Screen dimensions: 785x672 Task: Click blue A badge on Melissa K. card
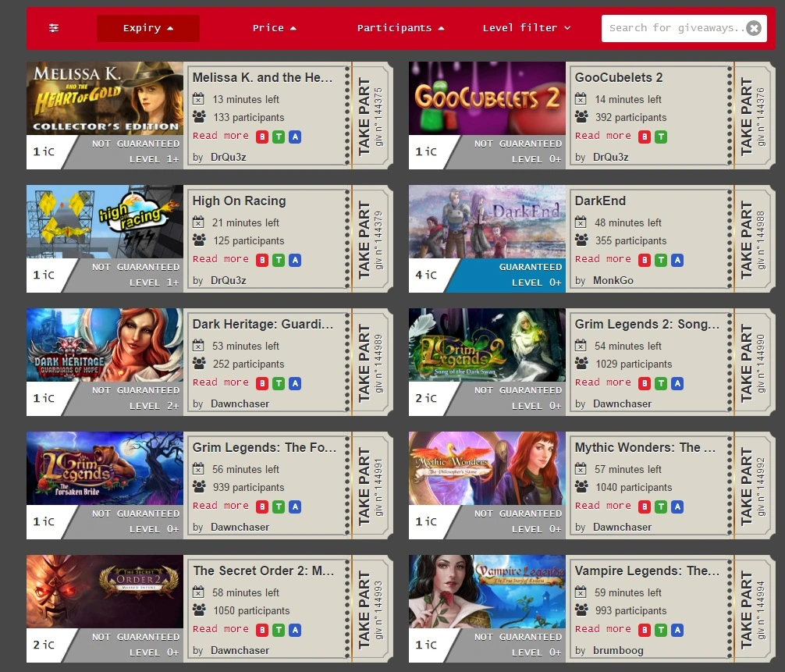coord(295,137)
